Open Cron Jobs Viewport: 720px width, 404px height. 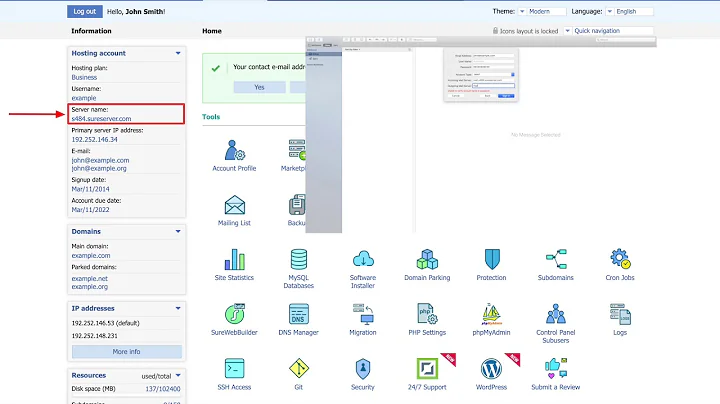[620, 265]
